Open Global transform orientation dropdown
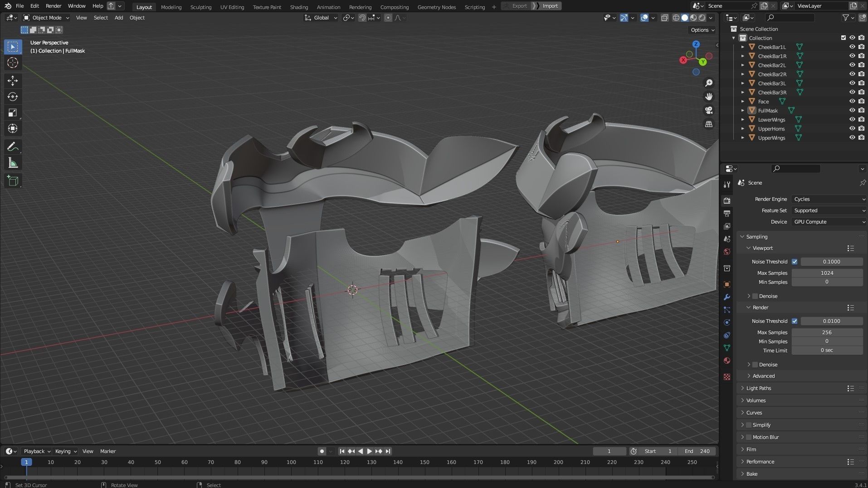 coord(321,18)
